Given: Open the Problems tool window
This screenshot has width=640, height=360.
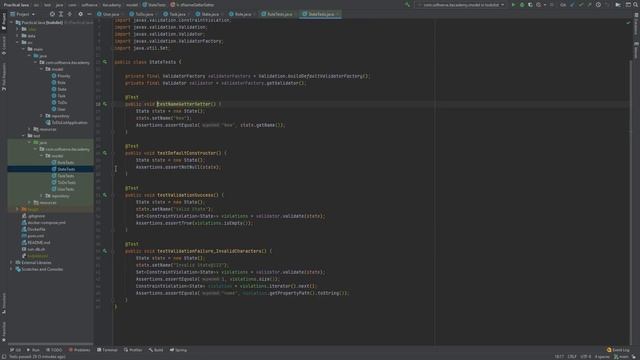Looking at the screenshot, I should tap(79, 350).
